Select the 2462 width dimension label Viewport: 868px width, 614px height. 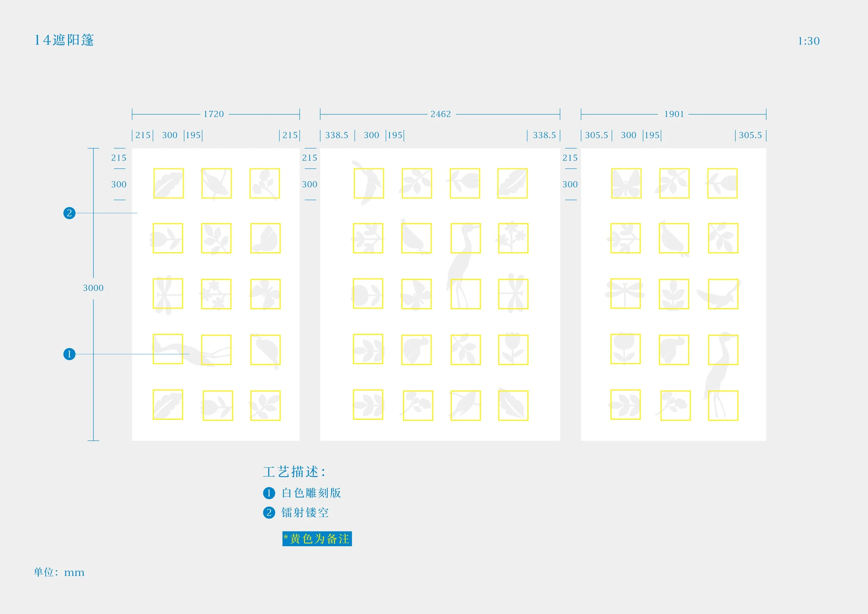pyautogui.click(x=441, y=114)
